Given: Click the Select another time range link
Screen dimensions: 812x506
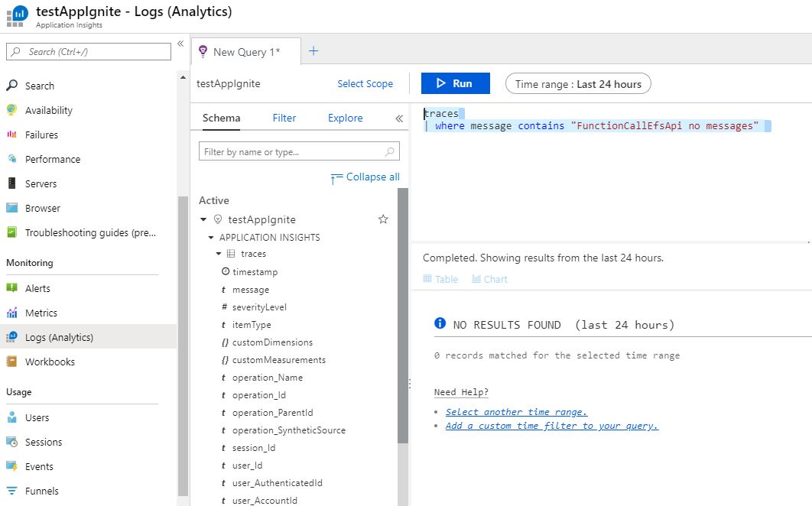Looking at the screenshot, I should click(x=516, y=411).
